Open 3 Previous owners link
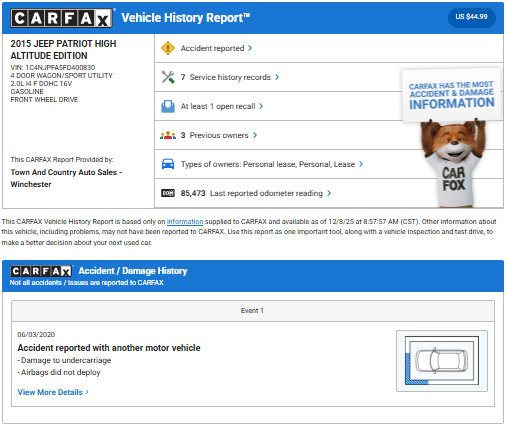 click(x=214, y=135)
